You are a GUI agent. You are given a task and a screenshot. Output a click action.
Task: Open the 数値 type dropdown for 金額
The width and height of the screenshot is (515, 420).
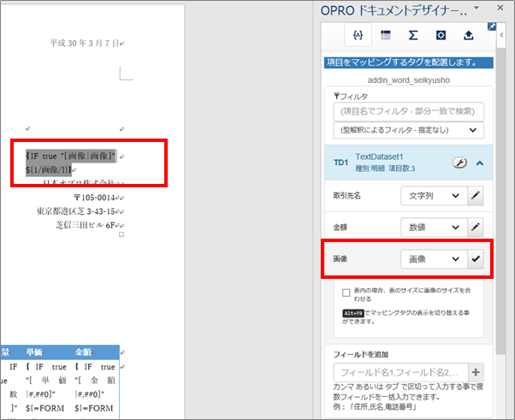pos(432,227)
